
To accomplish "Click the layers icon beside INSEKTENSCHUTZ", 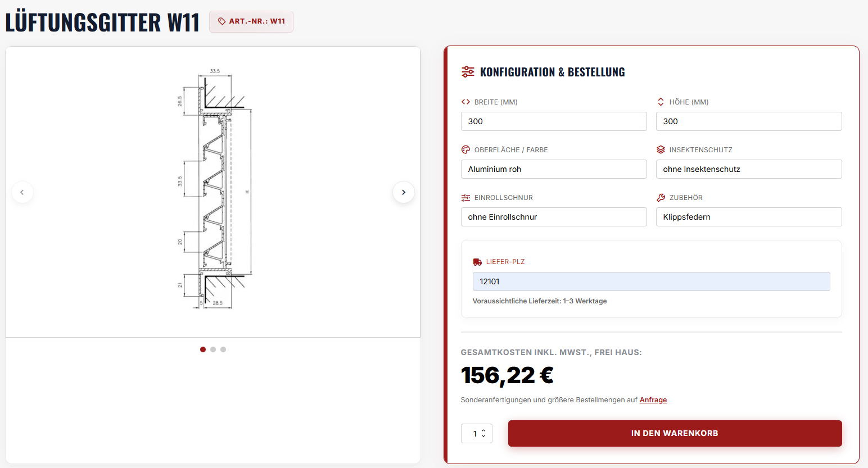I will click(x=660, y=149).
